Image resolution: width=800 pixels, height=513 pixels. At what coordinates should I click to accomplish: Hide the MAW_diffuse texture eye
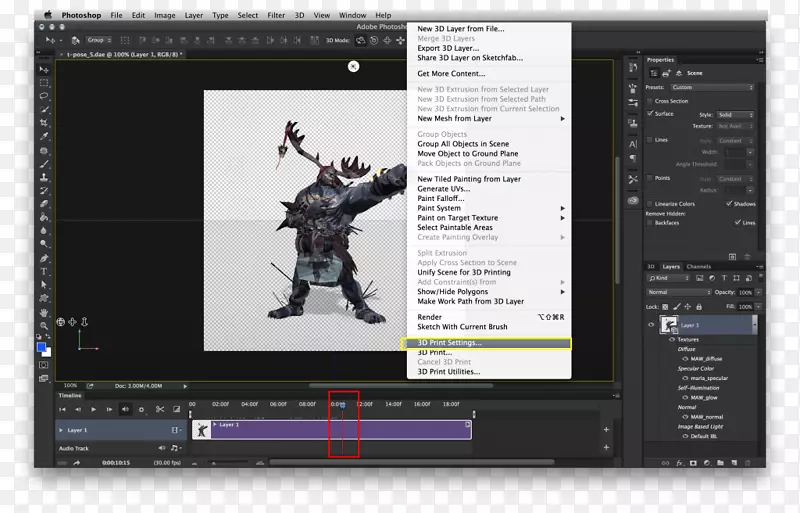click(685, 359)
